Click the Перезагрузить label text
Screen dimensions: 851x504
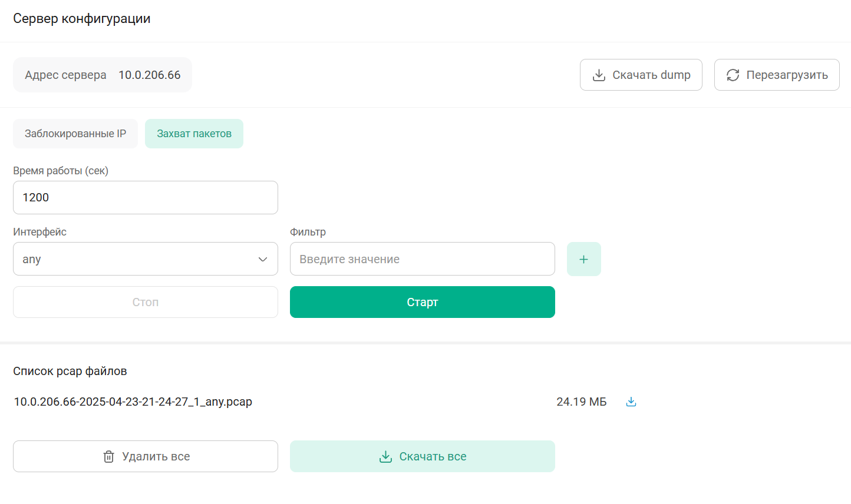tap(787, 75)
